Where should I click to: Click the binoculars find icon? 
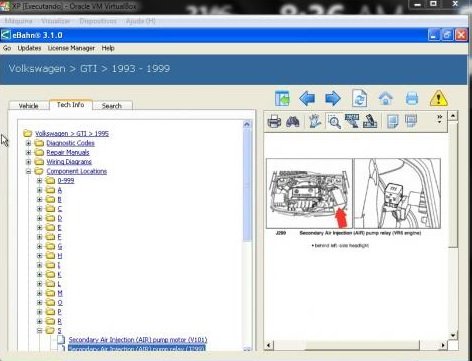[x=293, y=121]
